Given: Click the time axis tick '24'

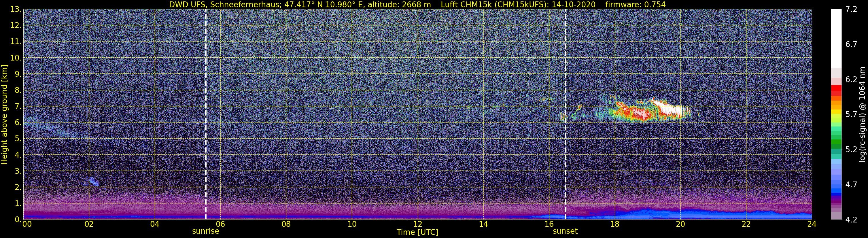Looking at the screenshot, I should coord(812,224).
